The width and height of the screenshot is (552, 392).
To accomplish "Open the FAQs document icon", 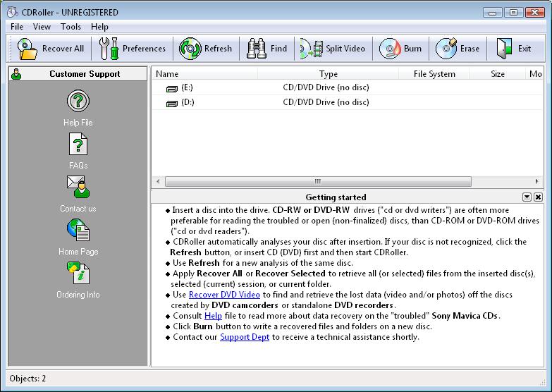I will (78, 144).
